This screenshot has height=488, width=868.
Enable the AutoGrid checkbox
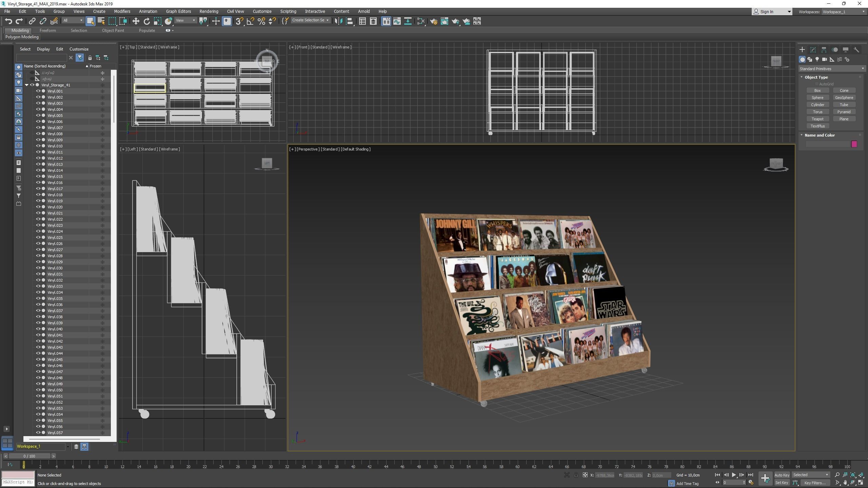[817, 84]
